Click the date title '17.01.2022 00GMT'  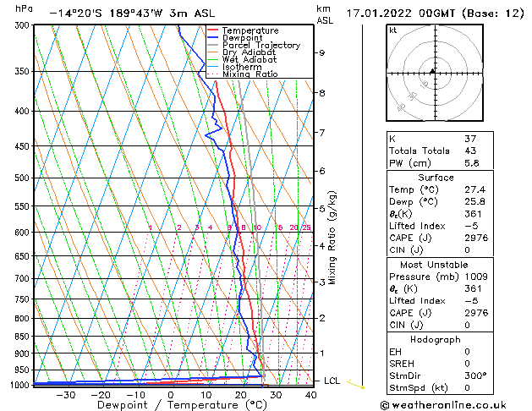401,14
